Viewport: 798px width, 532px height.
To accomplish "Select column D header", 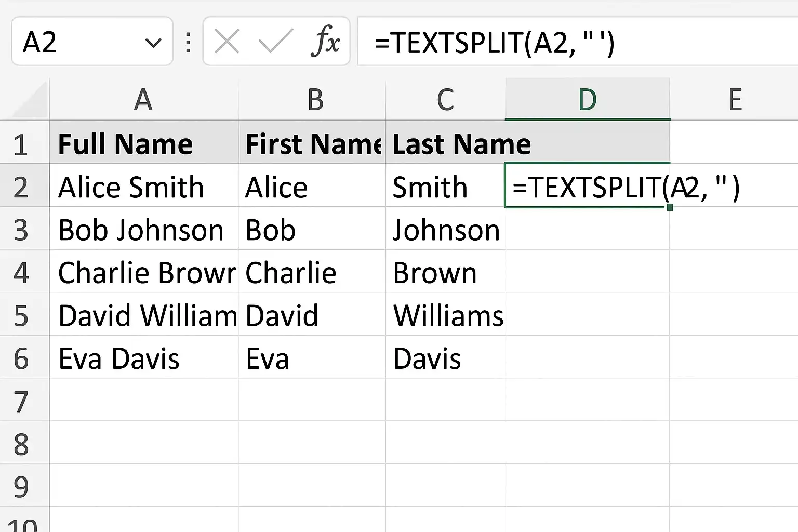I will coord(588,99).
